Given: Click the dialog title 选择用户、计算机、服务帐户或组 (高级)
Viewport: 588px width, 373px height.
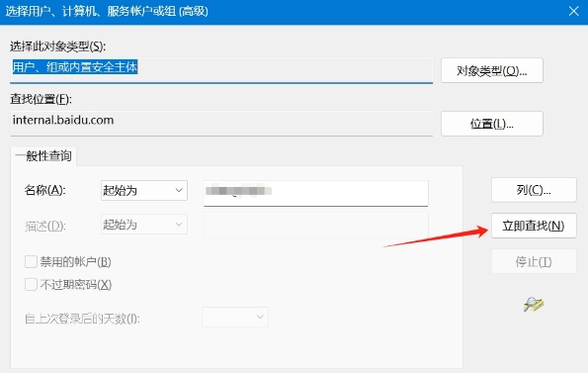Looking at the screenshot, I should pyautogui.click(x=107, y=11).
